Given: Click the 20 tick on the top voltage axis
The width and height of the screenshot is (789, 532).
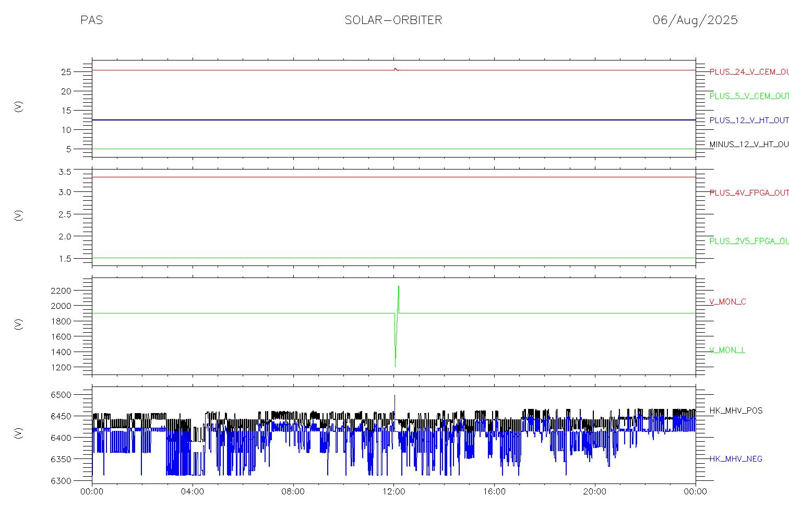Looking at the screenshot, I should 66,91.
